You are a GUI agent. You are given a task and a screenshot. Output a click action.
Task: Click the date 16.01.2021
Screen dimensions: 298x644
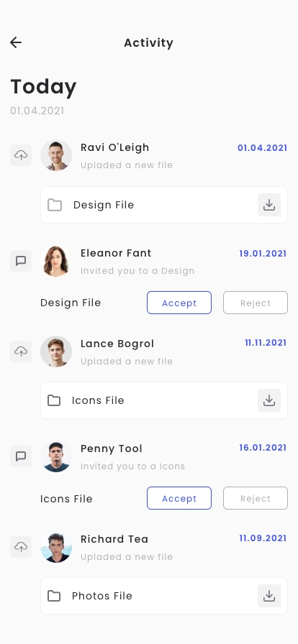(x=263, y=447)
